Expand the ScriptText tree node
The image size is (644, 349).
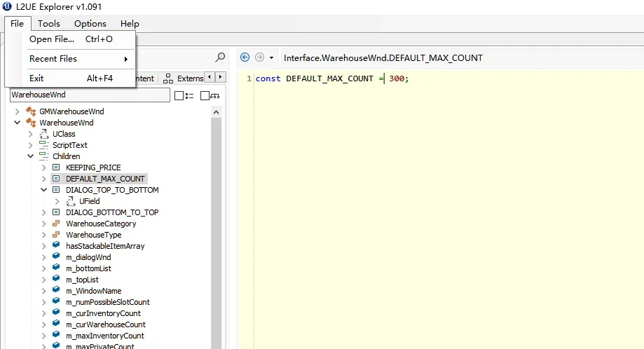pyautogui.click(x=30, y=145)
